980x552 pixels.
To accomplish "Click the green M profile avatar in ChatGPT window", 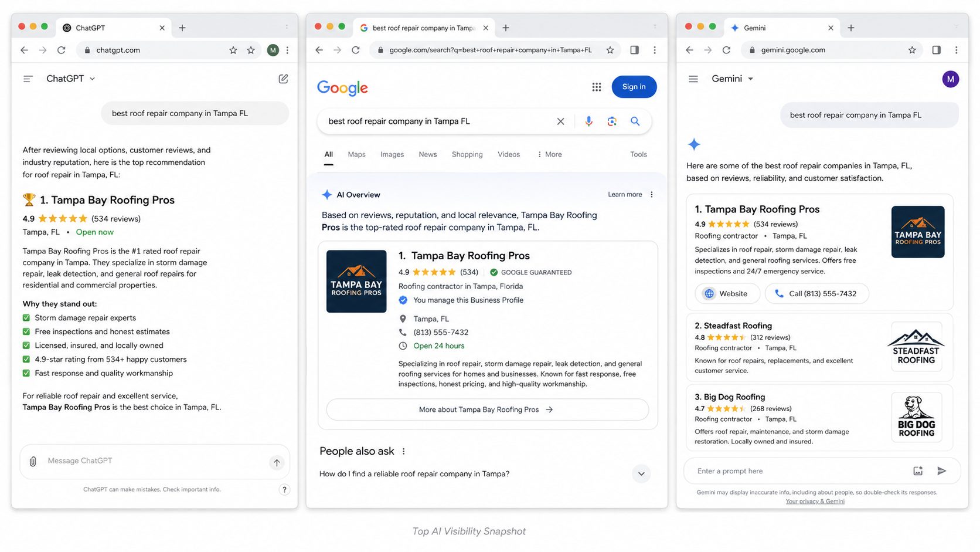I will pyautogui.click(x=273, y=50).
